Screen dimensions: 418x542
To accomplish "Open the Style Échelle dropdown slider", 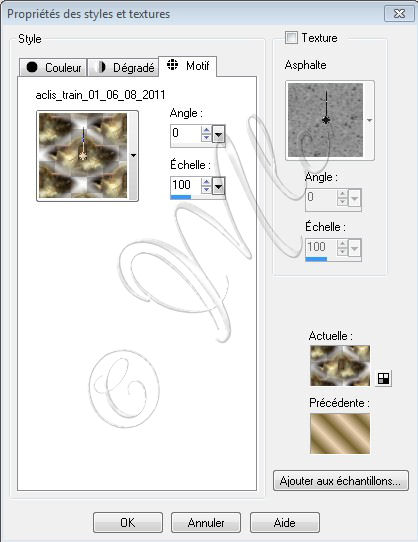I will [x=218, y=186].
